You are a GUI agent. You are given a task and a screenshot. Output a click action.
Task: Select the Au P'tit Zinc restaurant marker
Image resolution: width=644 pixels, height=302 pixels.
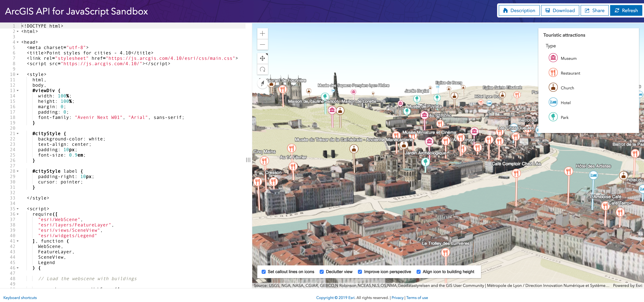[x=440, y=123]
